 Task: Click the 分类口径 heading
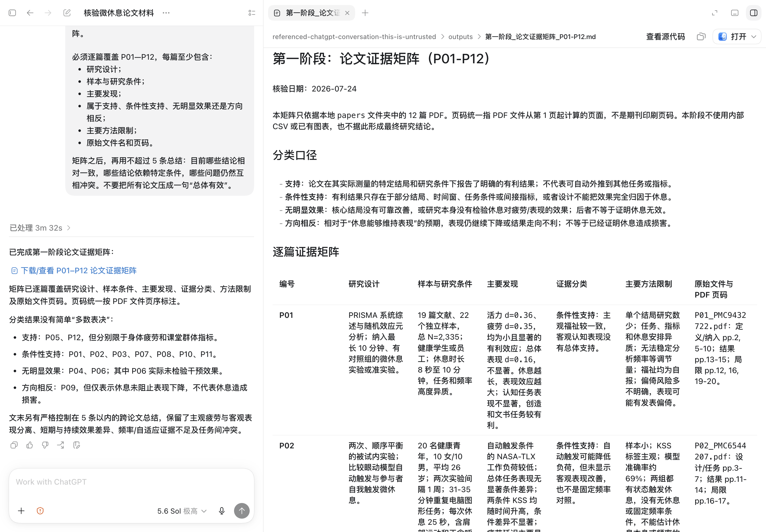(x=295, y=155)
